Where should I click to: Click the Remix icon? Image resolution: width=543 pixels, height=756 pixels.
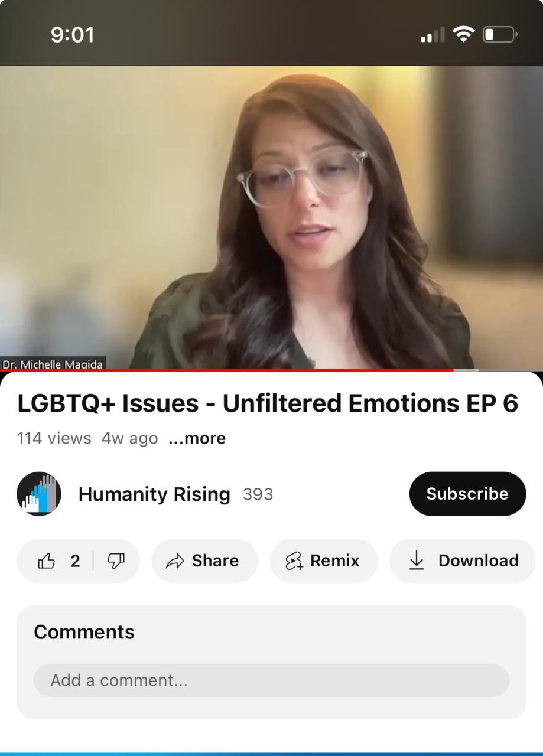point(294,561)
